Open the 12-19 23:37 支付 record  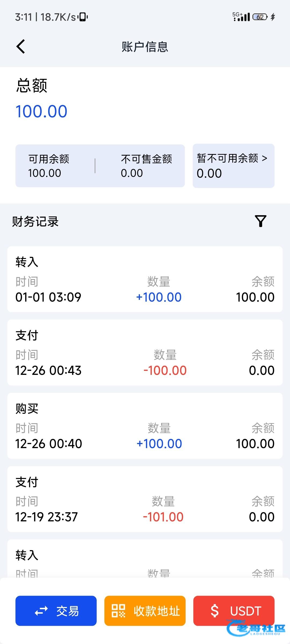point(145,499)
